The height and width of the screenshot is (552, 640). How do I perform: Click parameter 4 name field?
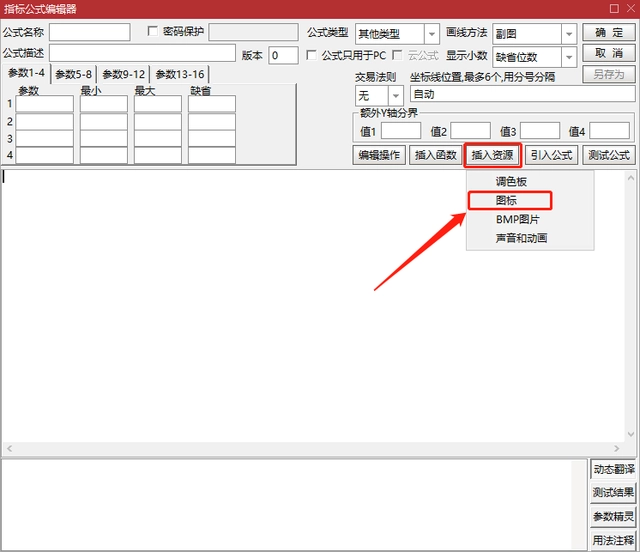(44, 156)
